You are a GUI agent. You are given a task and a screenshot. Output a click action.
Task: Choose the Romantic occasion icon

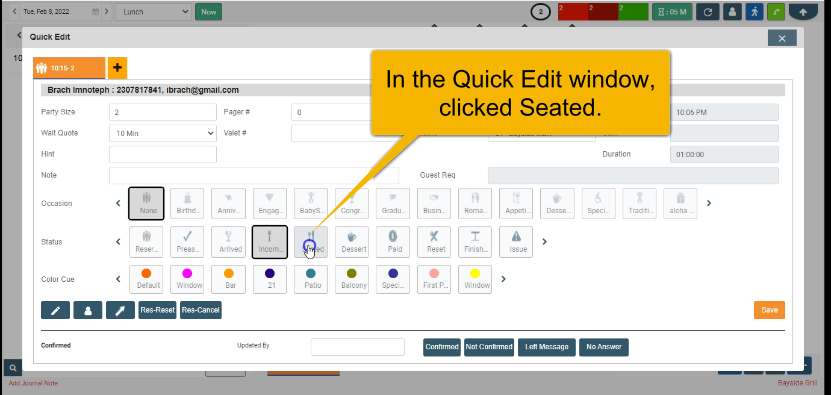click(475, 203)
